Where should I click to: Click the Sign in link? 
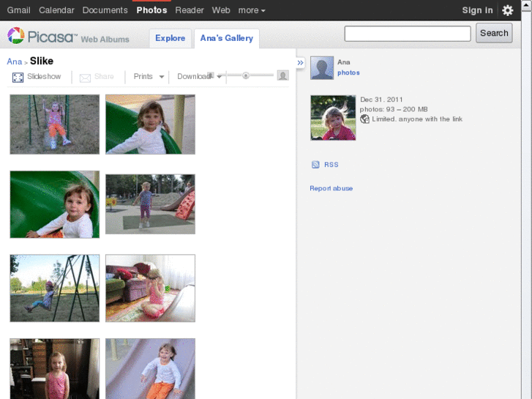(477, 10)
